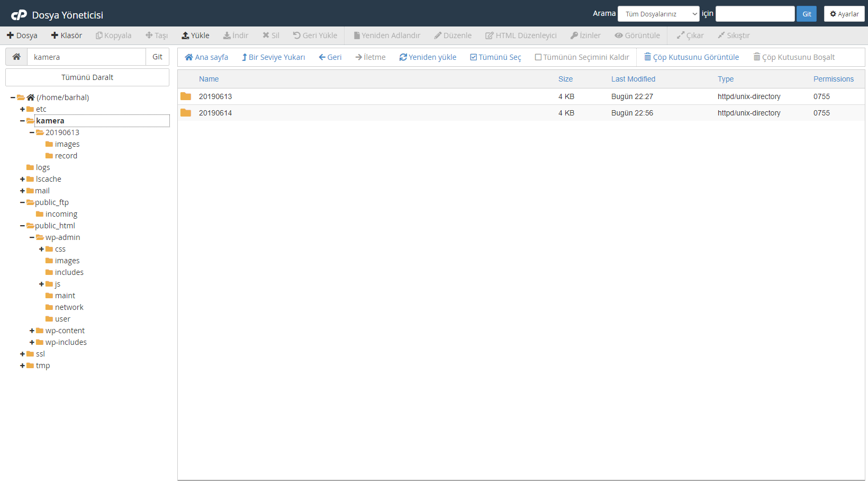The image size is (868, 481).
Task: Open the Yükle upload tool
Action: [x=195, y=35]
